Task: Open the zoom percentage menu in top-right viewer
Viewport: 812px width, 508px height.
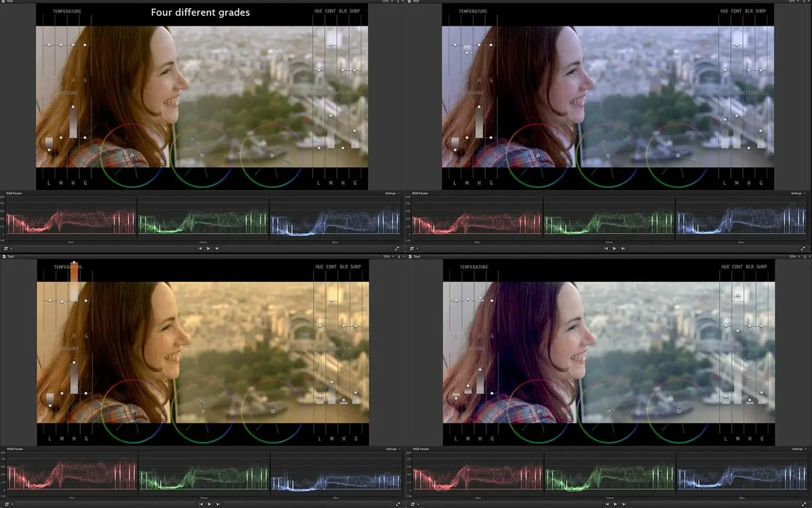Action: [792, 1]
